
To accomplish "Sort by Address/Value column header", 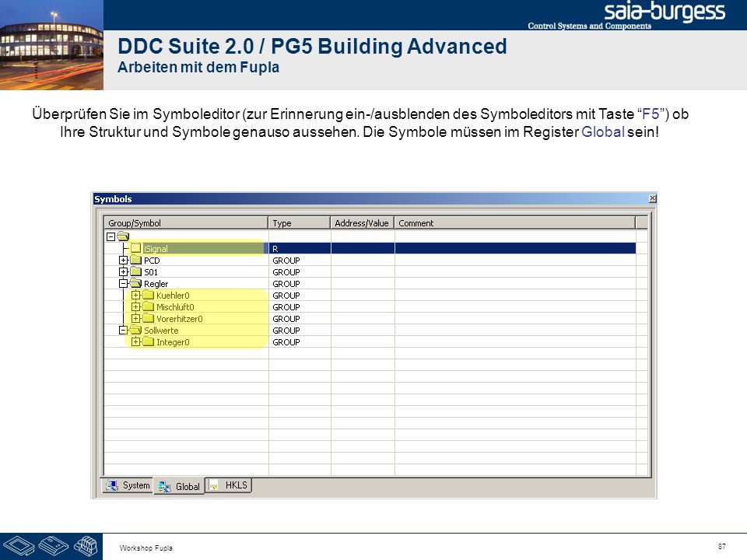I will (362, 223).
